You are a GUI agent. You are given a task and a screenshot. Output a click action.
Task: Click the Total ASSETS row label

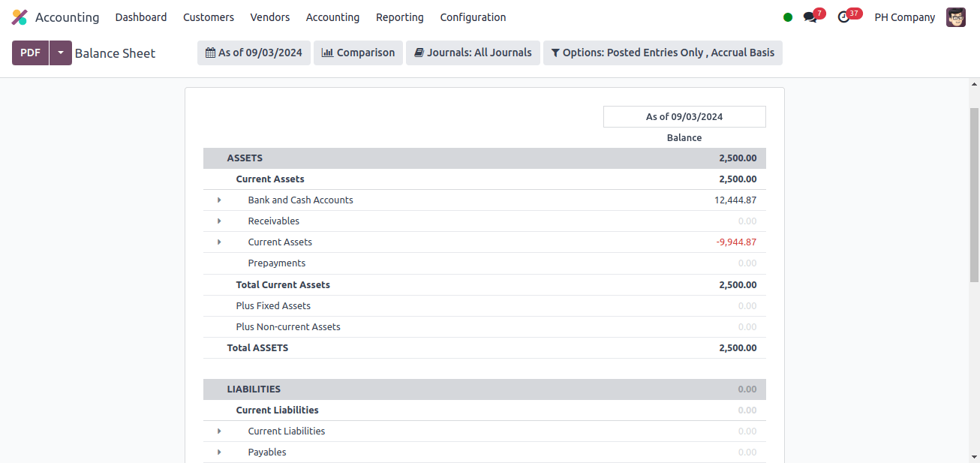point(257,348)
